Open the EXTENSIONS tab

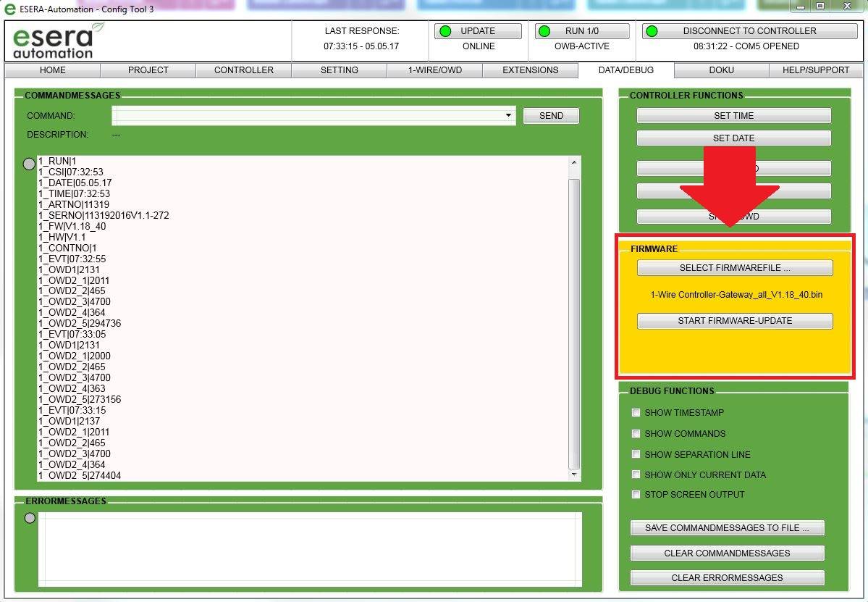pos(530,70)
